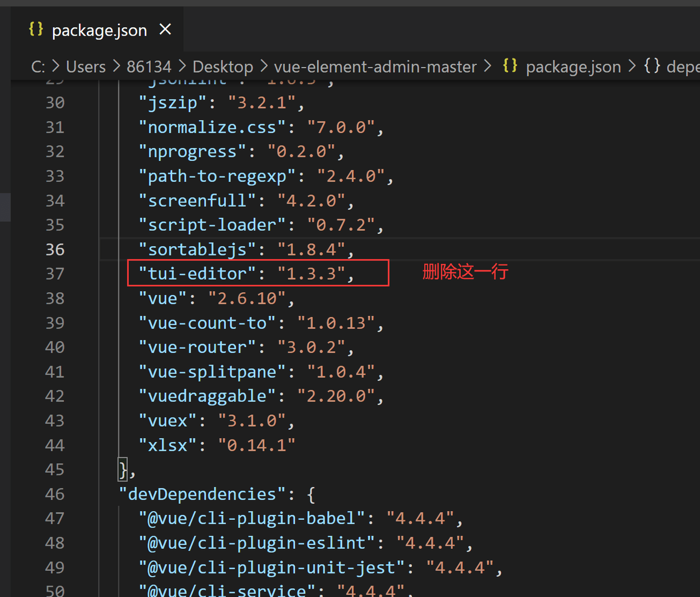Click the "@vue/cli-plugin-unit-jest" entry
The image size is (700, 597).
(272, 567)
